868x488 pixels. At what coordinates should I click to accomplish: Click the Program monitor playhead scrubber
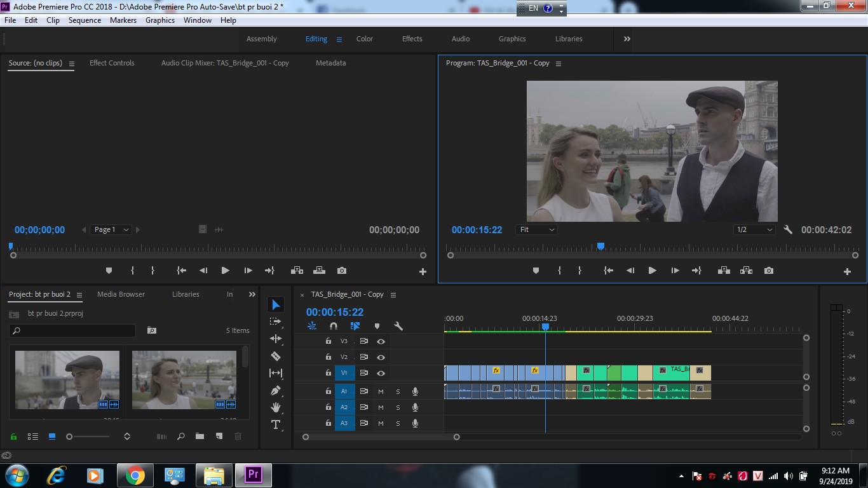[x=600, y=247]
